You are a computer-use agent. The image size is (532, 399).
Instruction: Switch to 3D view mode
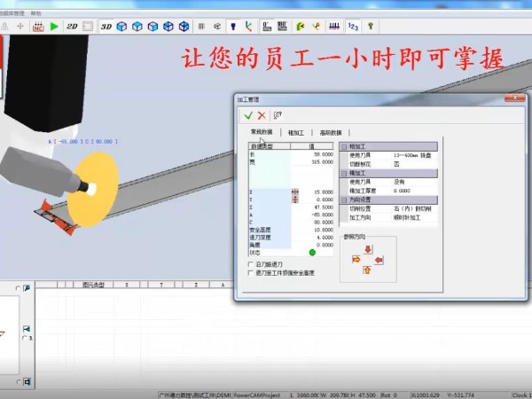pyautogui.click(x=106, y=27)
